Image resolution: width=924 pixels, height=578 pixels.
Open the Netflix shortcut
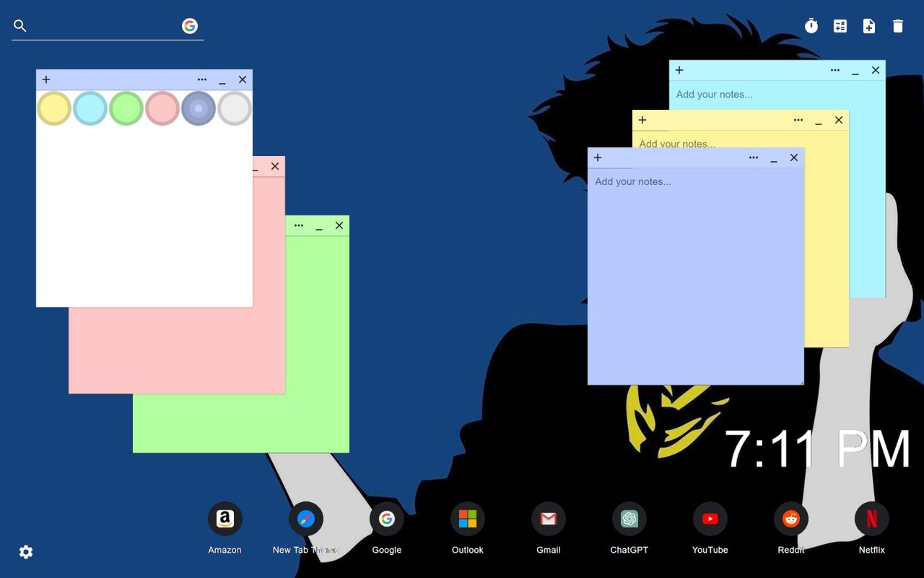pos(872,519)
